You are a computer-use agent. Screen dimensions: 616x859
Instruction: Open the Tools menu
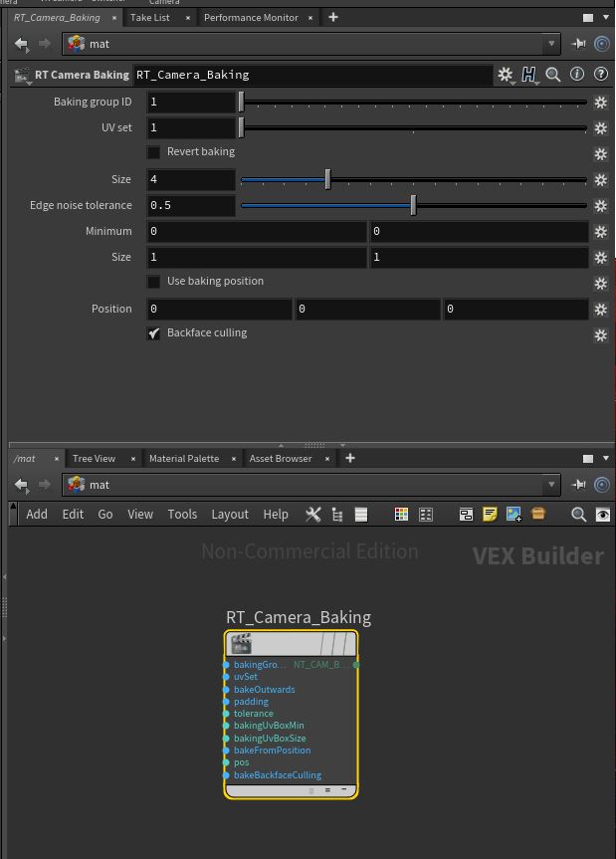point(182,515)
